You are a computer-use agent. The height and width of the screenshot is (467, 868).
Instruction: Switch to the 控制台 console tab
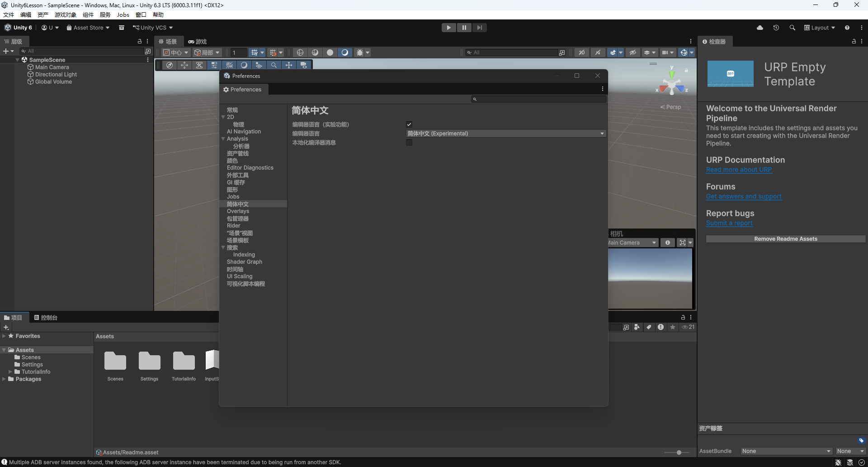click(x=46, y=318)
